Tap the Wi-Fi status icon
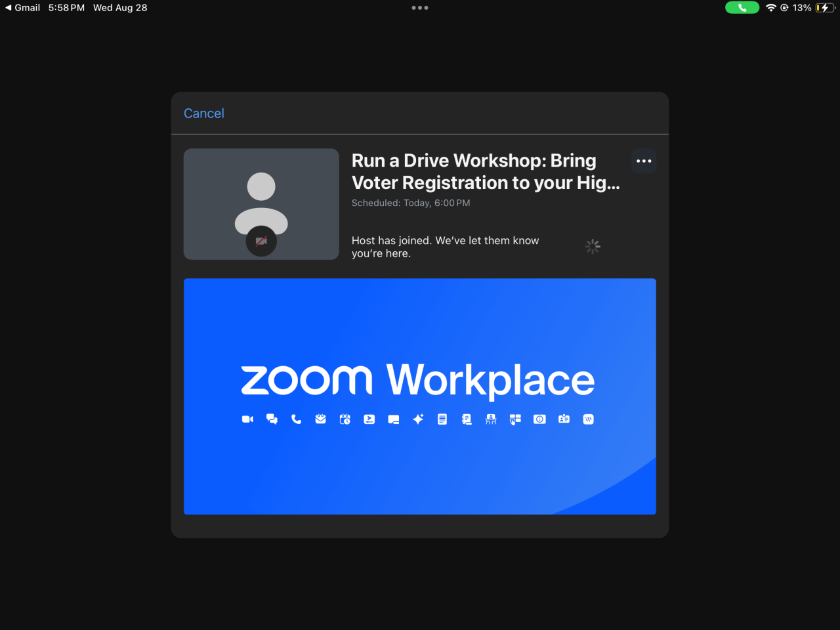 coord(771,8)
